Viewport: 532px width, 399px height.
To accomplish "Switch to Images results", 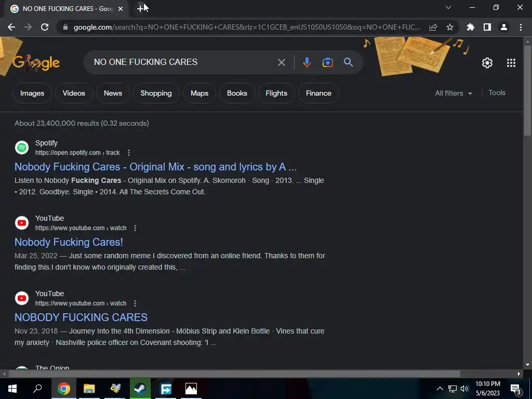I will pos(32,94).
